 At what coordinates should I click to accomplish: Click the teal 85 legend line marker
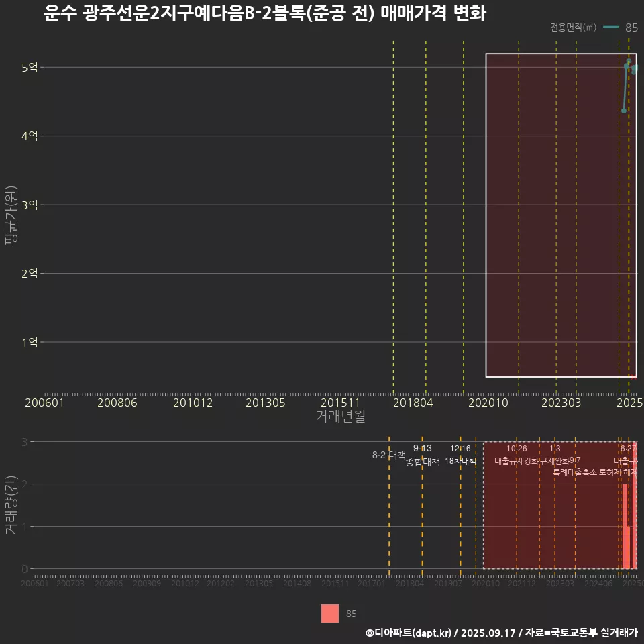[610, 27]
